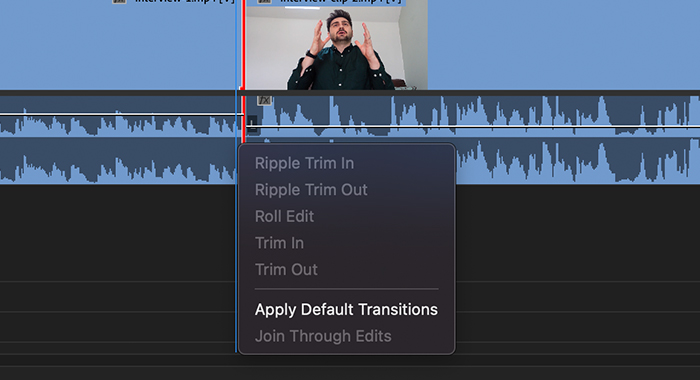The width and height of the screenshot is (700, 380).
Task: Click the interview clip video thumbnail of the man
Action: point(337,48)
